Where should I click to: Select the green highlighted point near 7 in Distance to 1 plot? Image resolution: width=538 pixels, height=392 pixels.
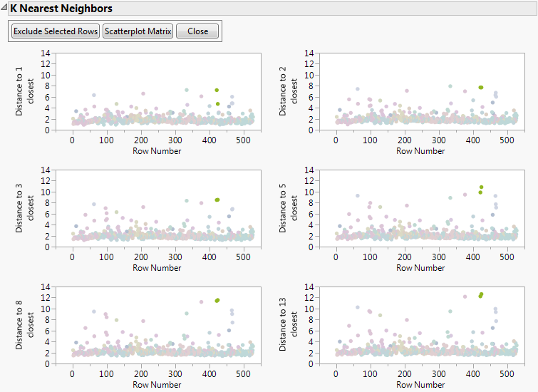[217, 91]
